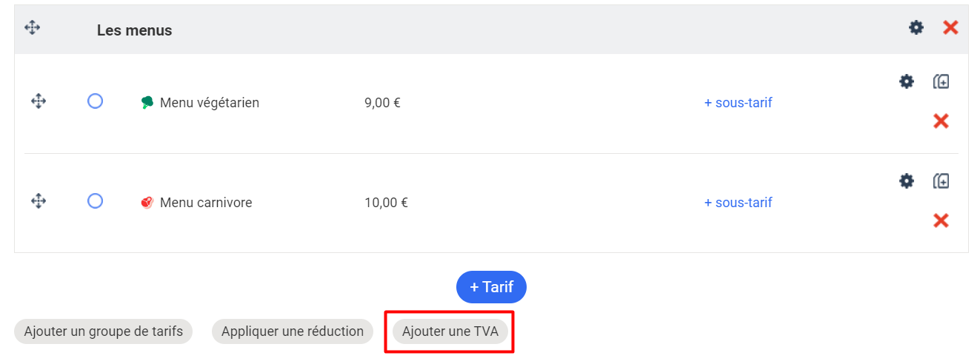Click move handle beside Menu carnivore
Viewport: 980px width, 364px height.
click(x=39, y=201)
